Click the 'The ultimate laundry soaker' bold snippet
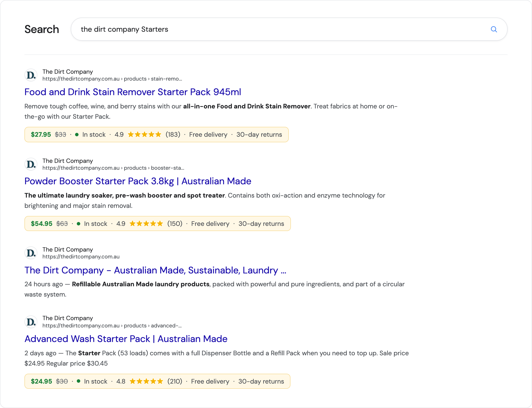Viewport: 532px width, 408px height. tap(124, 195)
